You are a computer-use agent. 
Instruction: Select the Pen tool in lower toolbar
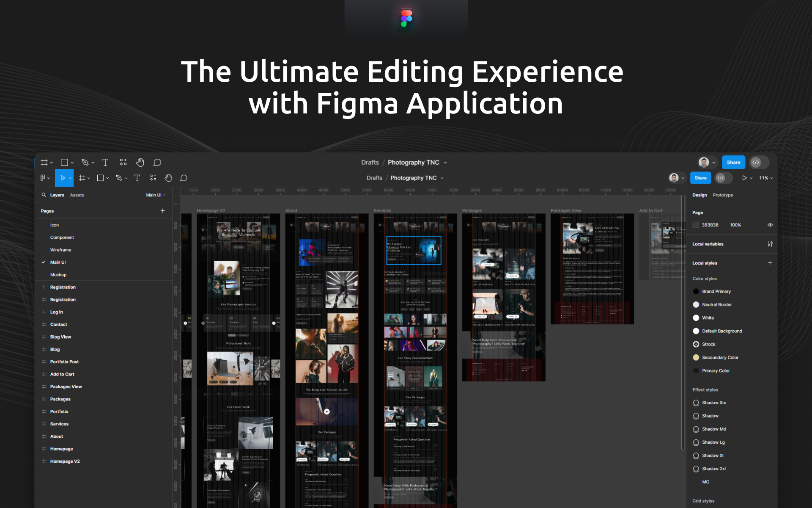tap(119, 178)
